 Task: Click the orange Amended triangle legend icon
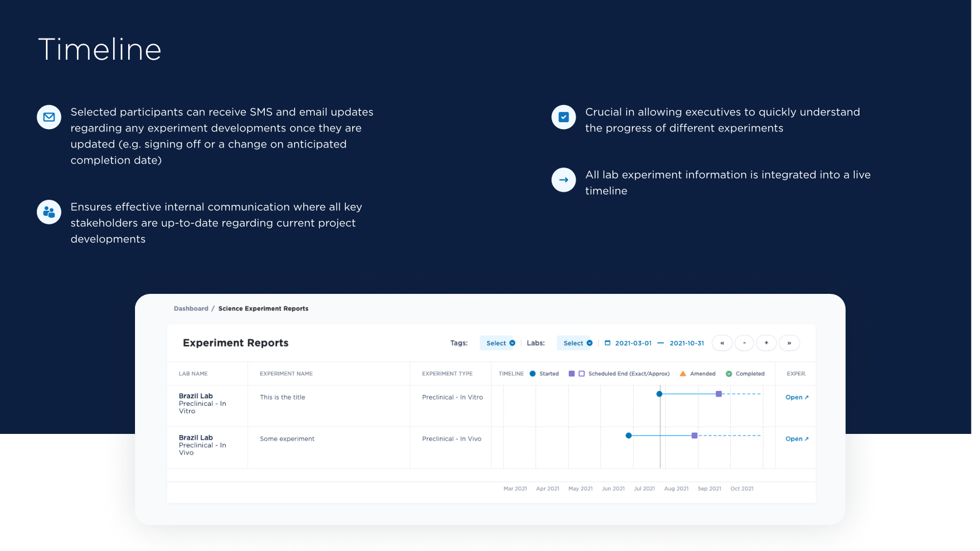coord(683,374)
